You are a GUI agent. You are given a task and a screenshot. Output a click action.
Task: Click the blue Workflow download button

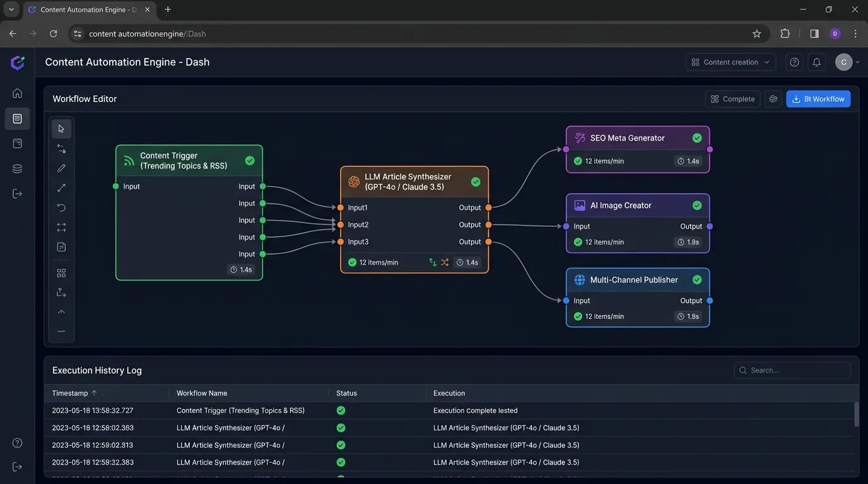tap(818, 99)
